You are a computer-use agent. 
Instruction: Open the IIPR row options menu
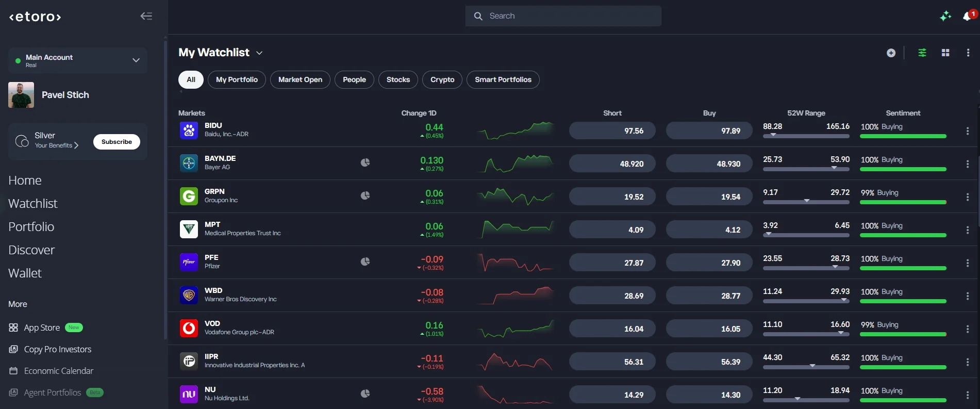click(968, 362)
